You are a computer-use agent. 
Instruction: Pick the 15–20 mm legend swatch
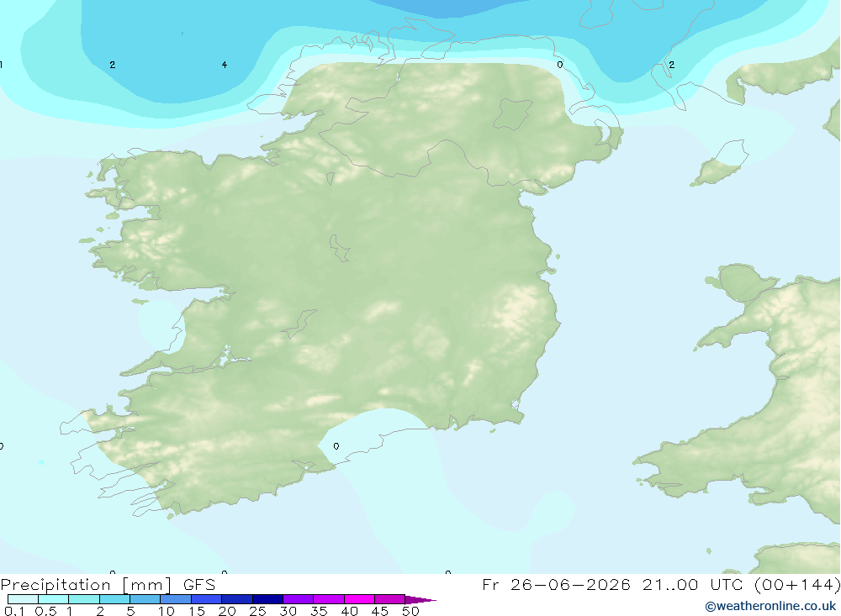(207, 599)
